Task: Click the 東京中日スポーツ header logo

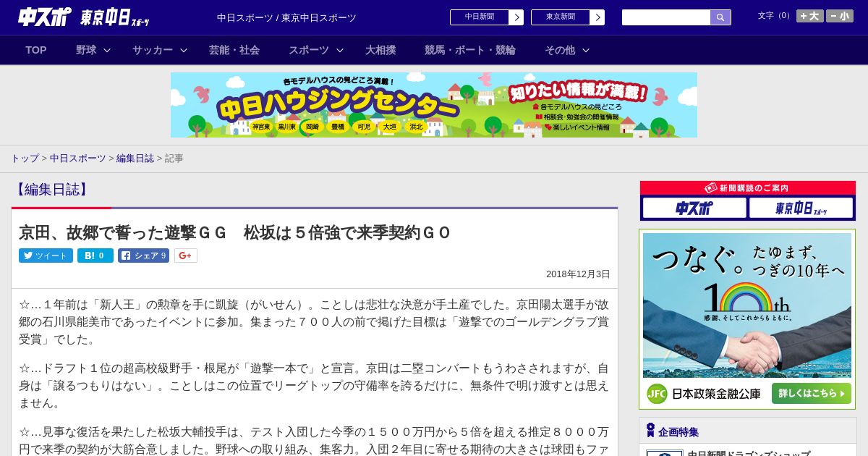Action: click(x=115, y=17)
